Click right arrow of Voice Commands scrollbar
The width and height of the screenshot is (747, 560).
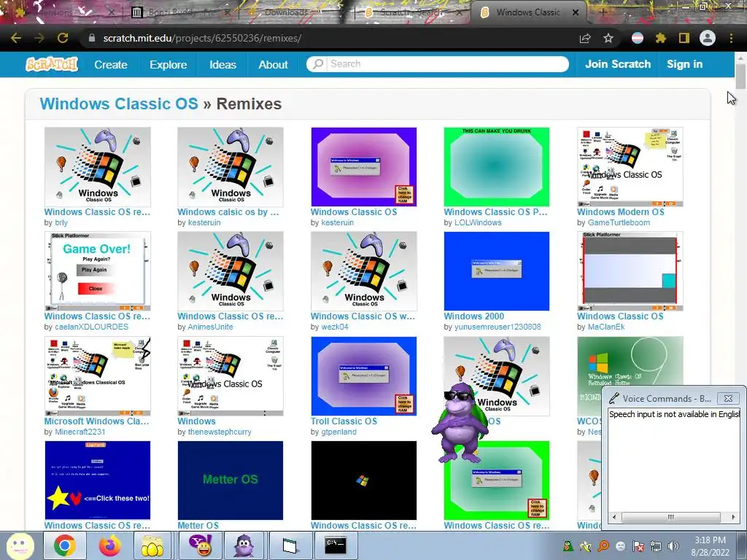coord(733,517)
